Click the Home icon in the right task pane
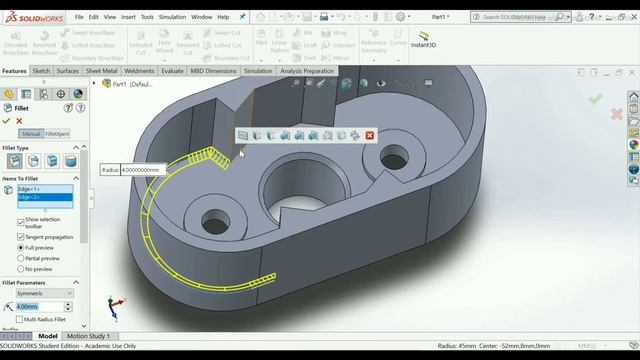 coord(633,97)
